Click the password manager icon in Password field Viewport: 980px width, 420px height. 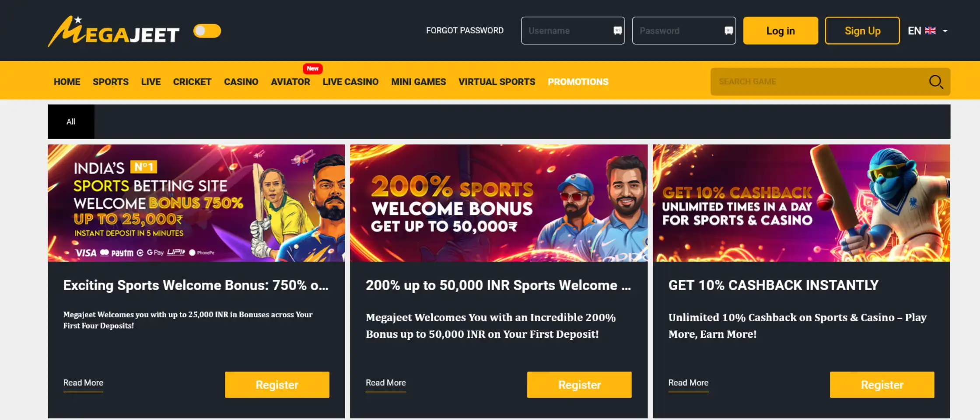(x=728, y=31)
